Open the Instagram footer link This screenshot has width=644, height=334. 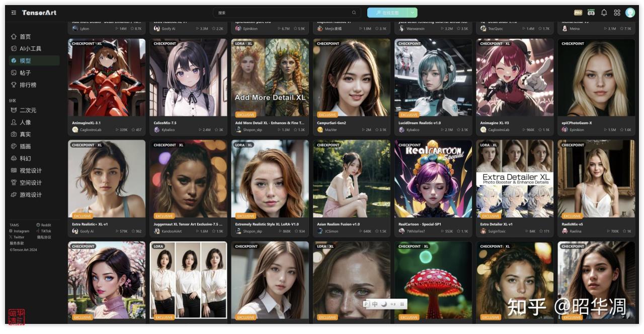[19, 231]
